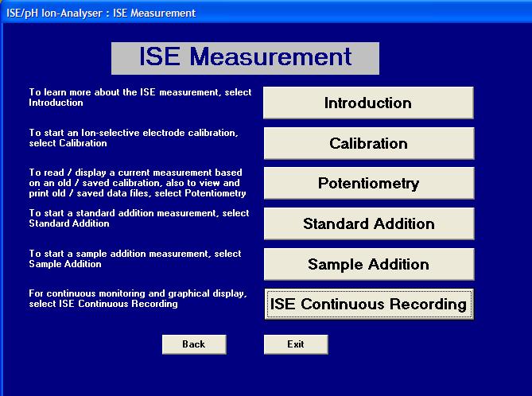Select the Standard Addition button
Screen dimensions: 532x396
(369, 223)
